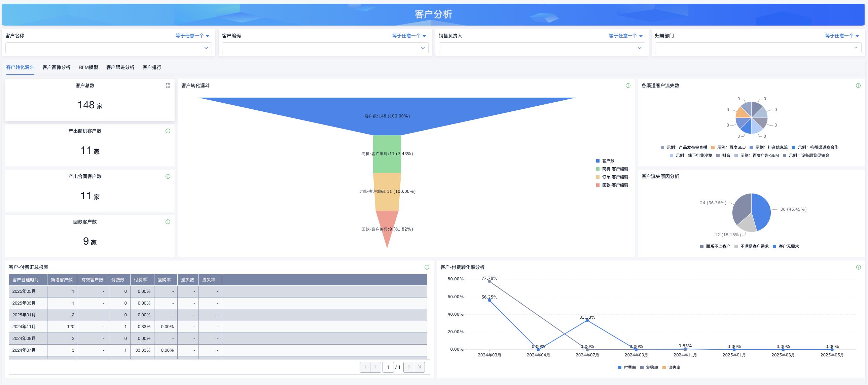Switch to 客户画像分析 tab

(x=56, y=67)
